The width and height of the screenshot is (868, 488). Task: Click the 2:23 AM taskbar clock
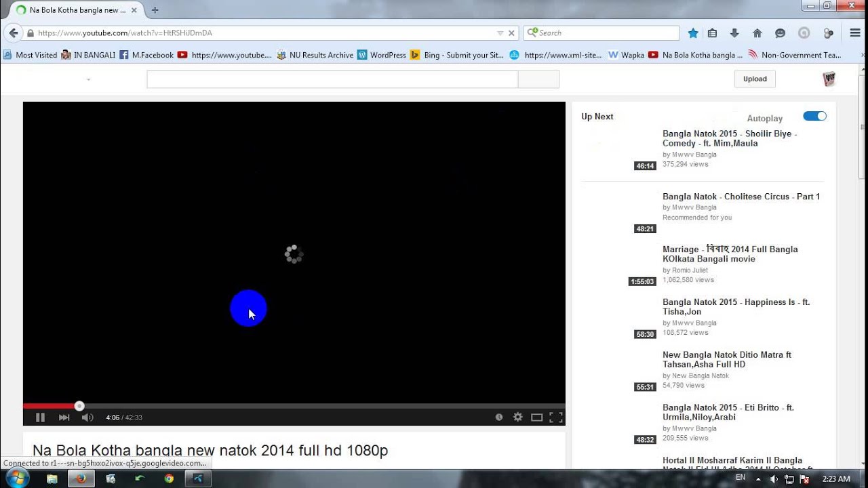[x=835, y=479]
